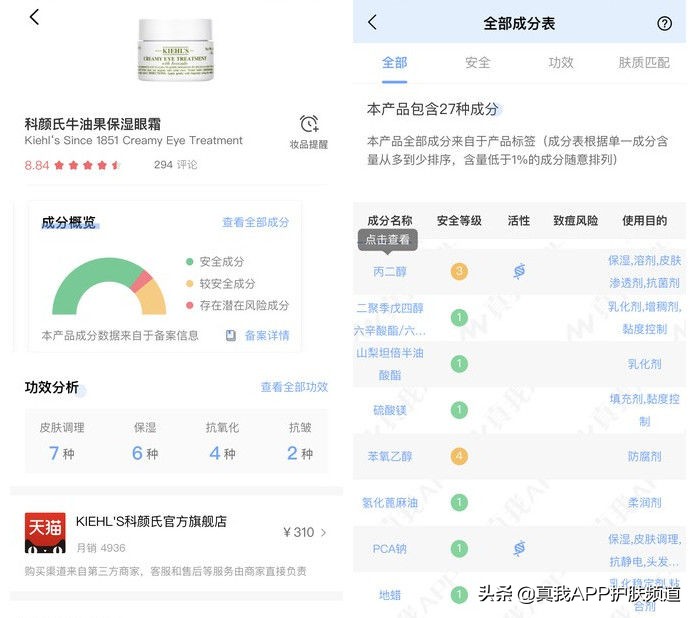Go back from the product detail page
The width and height of the screenshot is (696, 618).
click(34, 17)
